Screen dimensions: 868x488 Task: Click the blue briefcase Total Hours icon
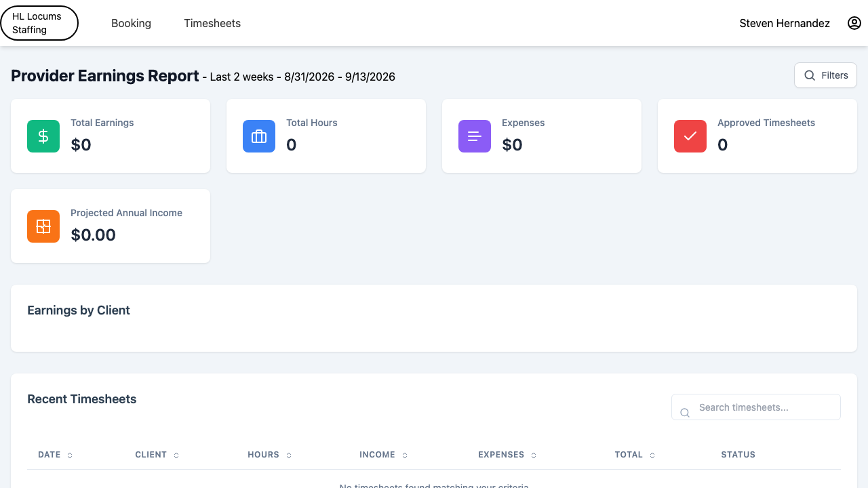(x=259, y=136)
